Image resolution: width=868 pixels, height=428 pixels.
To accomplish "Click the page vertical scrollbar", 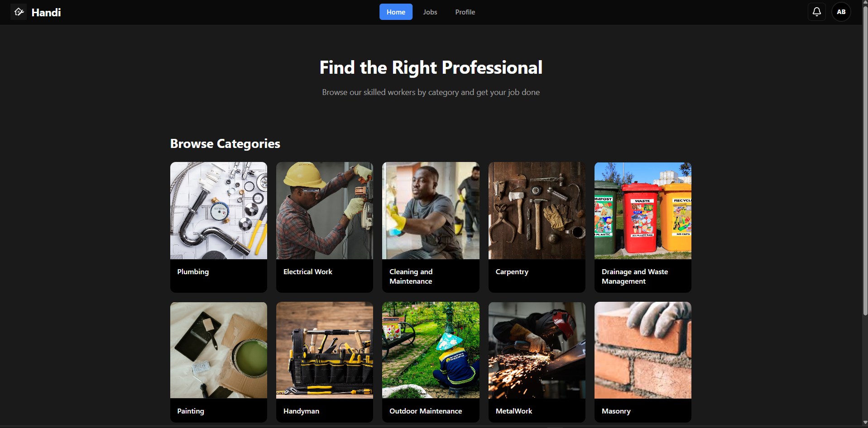I will tap(865, 158).
